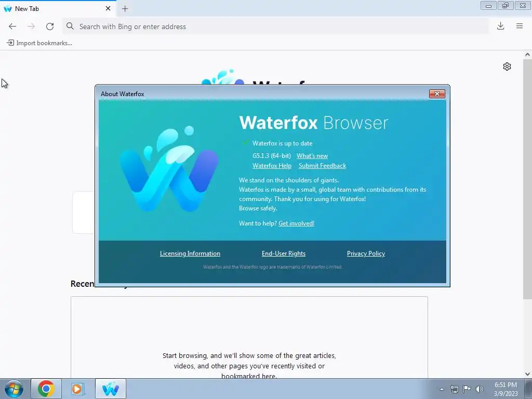
Task: Close the About Waterfox dialog
Action: coord(437,94)
